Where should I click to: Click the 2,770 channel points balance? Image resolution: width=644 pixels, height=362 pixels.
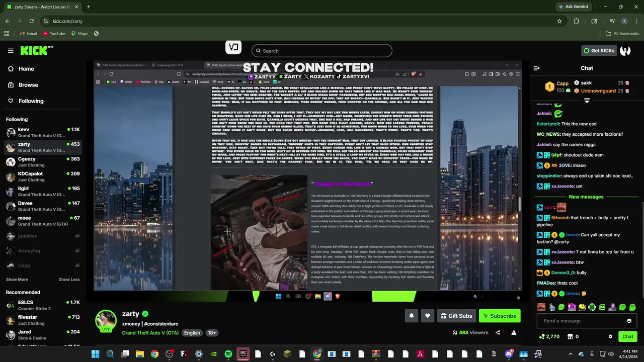tap(549, 336)
